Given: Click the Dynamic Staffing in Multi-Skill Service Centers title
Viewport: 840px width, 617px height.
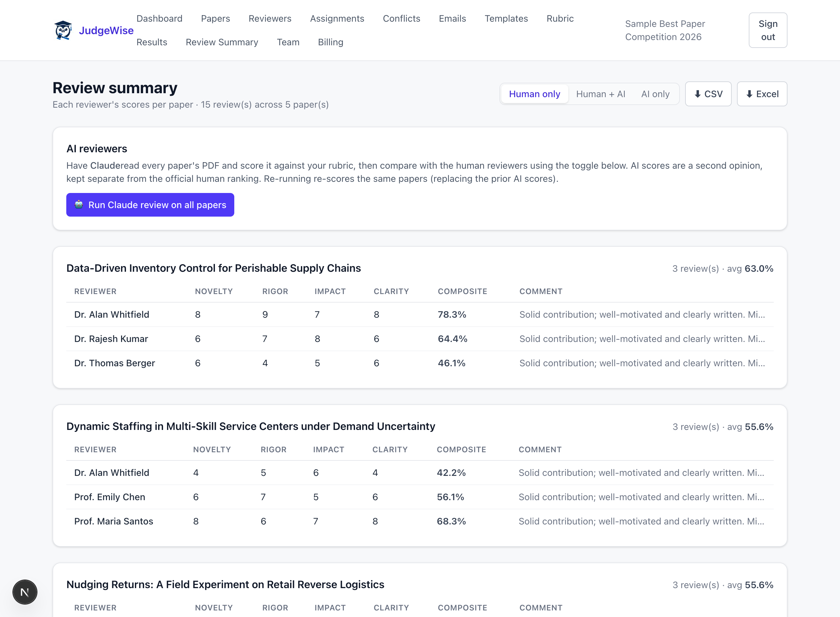Looking at the screenshot, I should 250,426.
